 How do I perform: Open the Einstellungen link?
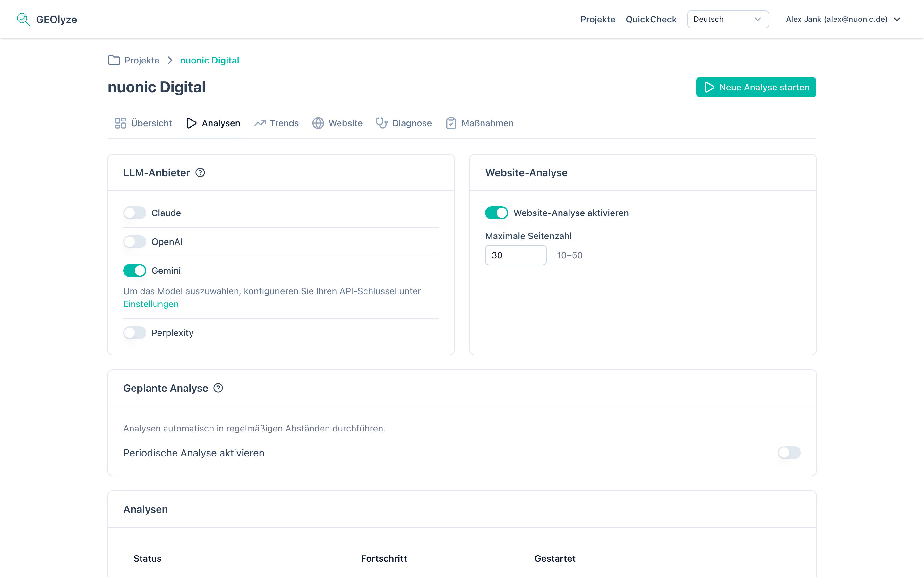(150, 304)
